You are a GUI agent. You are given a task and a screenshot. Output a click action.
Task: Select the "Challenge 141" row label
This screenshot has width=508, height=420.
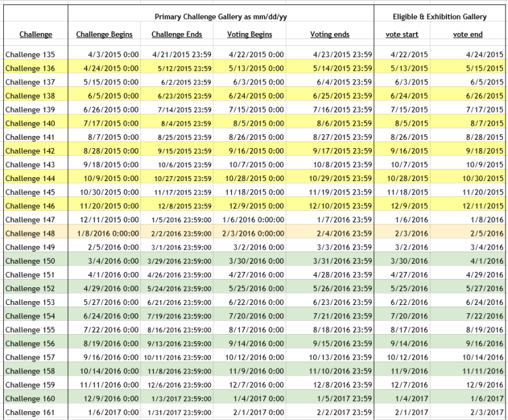click(30, 137)
